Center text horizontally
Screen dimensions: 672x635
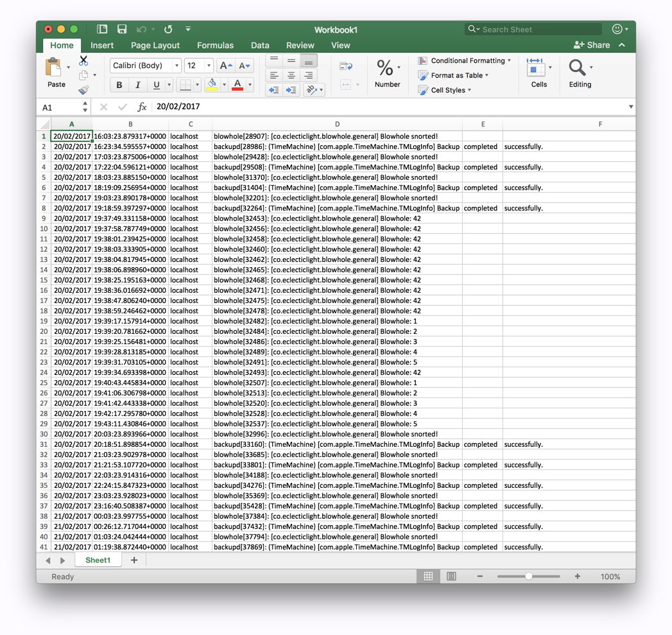coord(291,76)
